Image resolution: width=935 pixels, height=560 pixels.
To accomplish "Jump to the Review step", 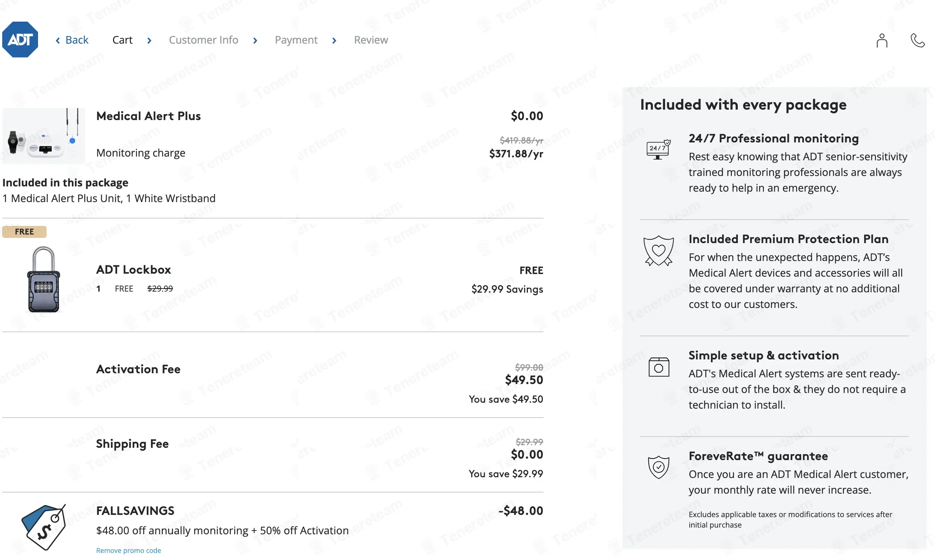I will 371,40.
